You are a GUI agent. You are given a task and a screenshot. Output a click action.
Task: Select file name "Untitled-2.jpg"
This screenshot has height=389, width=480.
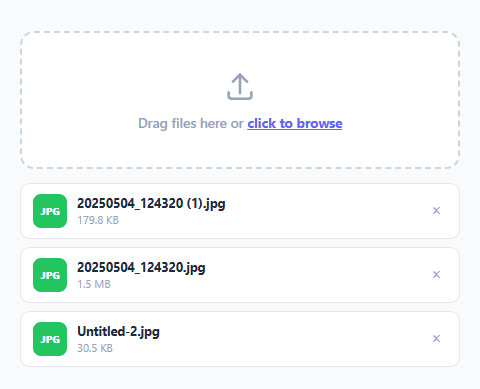tap(118, 332)
